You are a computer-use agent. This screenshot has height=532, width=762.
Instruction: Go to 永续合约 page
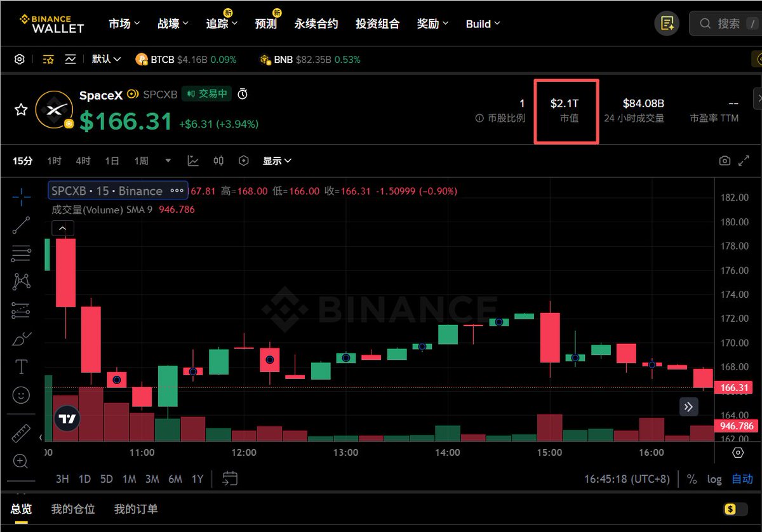tap(316, 23)
